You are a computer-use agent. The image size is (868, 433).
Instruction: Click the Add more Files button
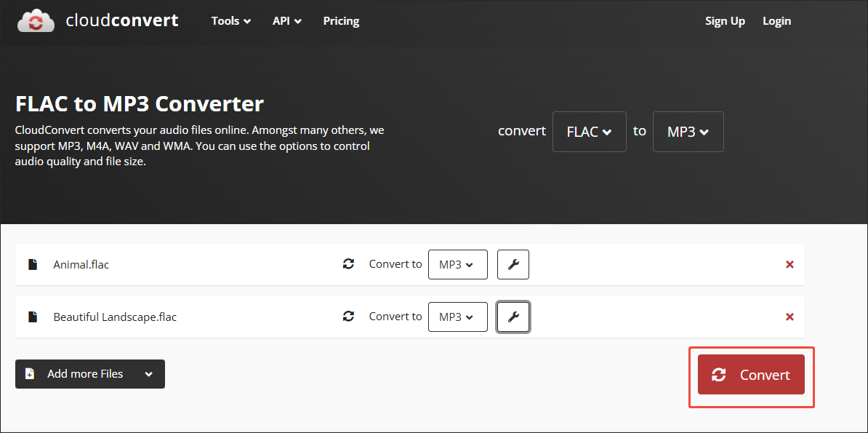point(89,373)
